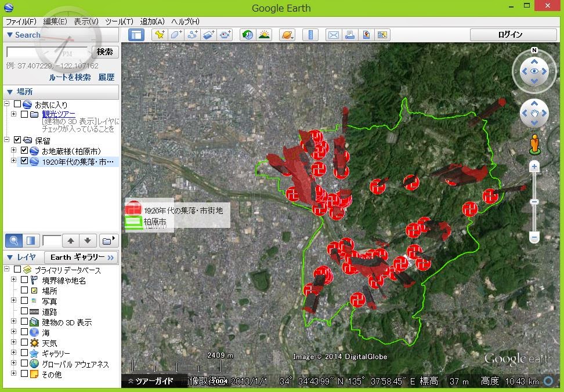Select the その他 layer row

[x=52, y=375]
